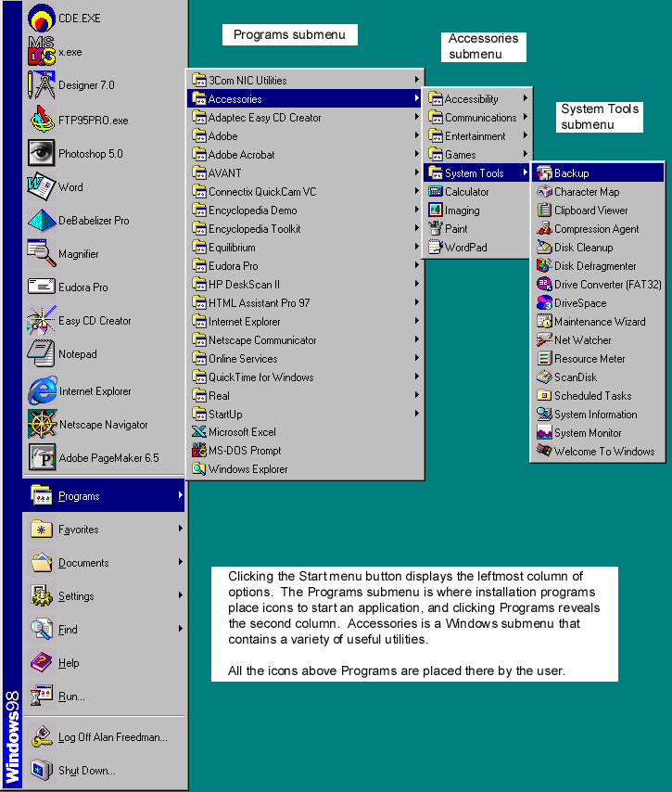The width and height of the screenshot is (672, 792).
Task: Open Maintenance Wizard entry
Action: click(598, 321)
